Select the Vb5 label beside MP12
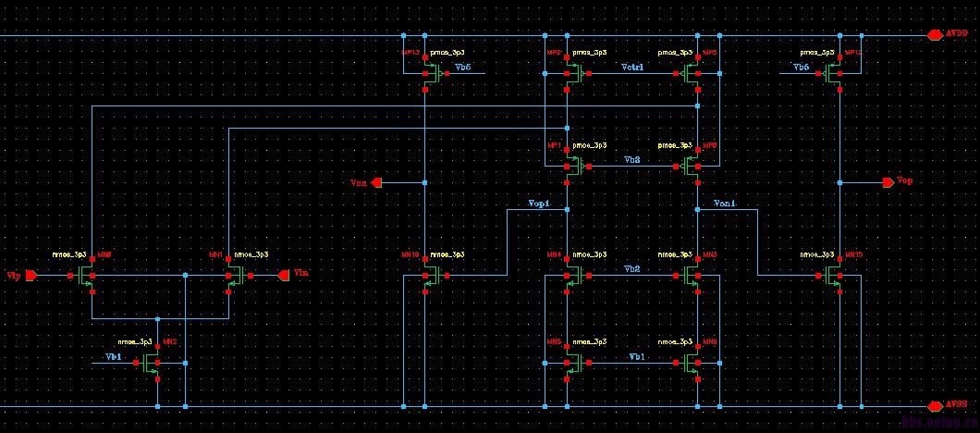Screen dimensions: 980x433 click(801, 67)
